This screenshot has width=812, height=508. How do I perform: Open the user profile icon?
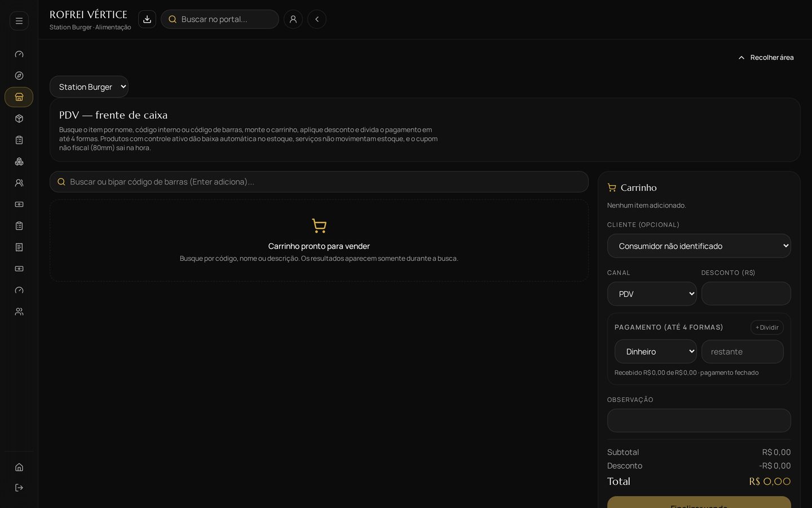click(x=293, y=19)
